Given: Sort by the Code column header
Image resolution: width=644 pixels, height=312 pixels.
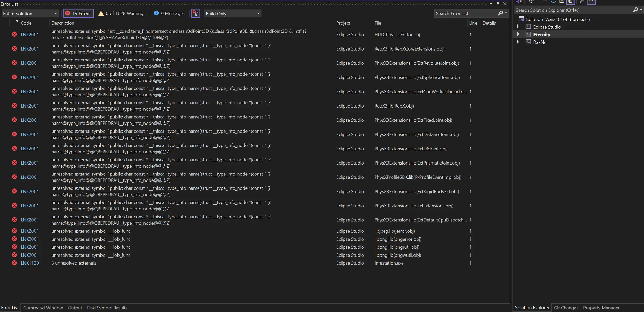Looking at the screenshot, I should 35,23.
